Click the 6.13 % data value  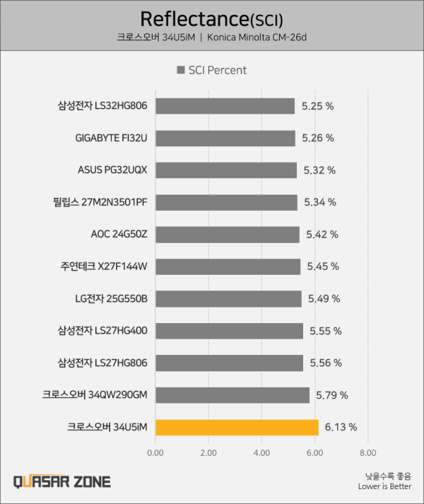341,427
